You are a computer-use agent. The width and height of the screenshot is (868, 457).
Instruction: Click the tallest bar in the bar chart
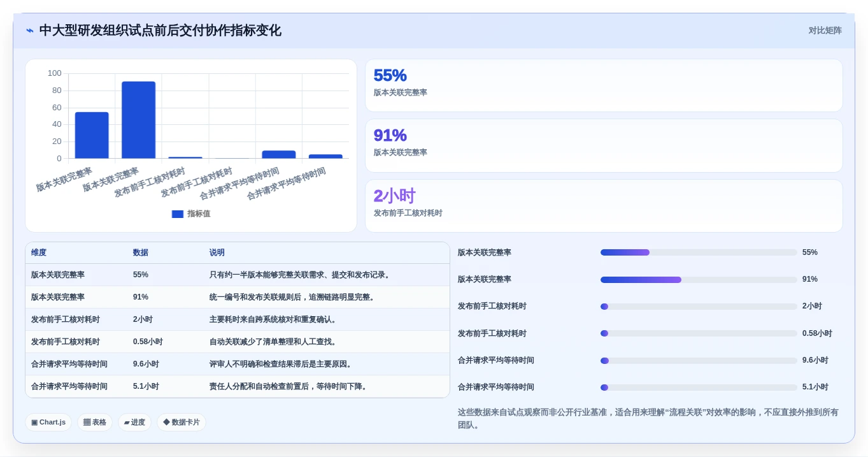(139, 120)
